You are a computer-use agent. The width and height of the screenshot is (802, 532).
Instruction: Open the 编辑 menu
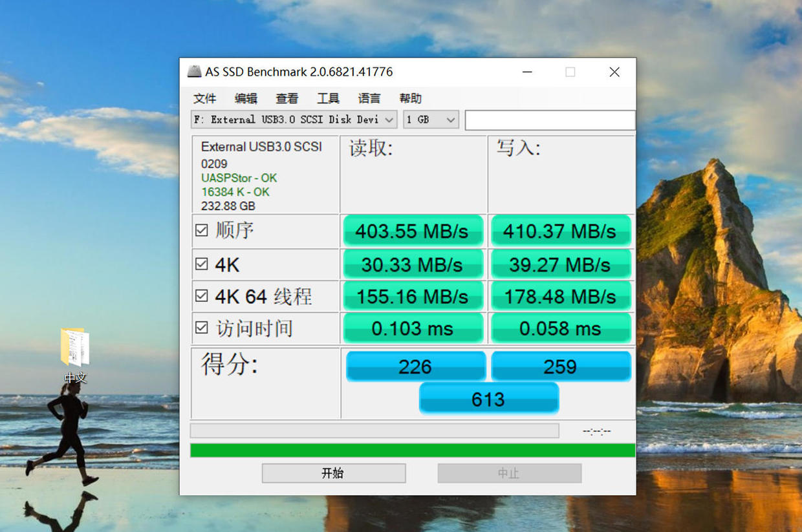(246, 98)
